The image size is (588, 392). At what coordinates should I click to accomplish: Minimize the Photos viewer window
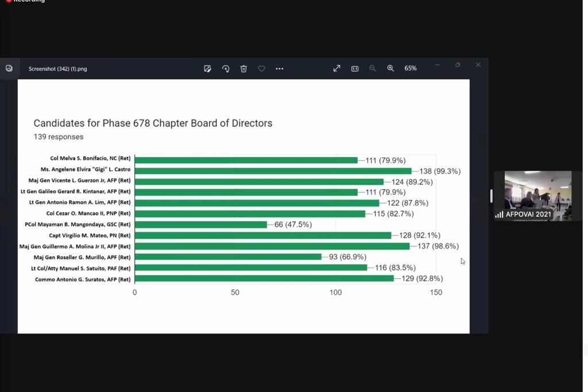[x=438, y=65]
